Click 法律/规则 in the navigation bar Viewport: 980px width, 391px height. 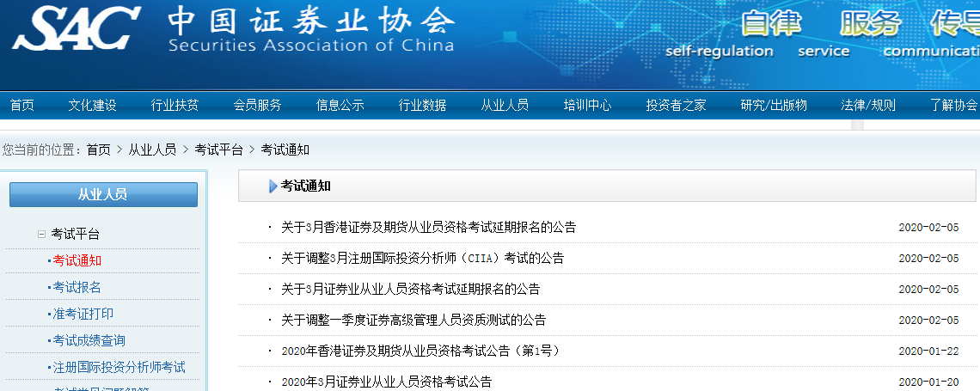click(x=867, y=106)
